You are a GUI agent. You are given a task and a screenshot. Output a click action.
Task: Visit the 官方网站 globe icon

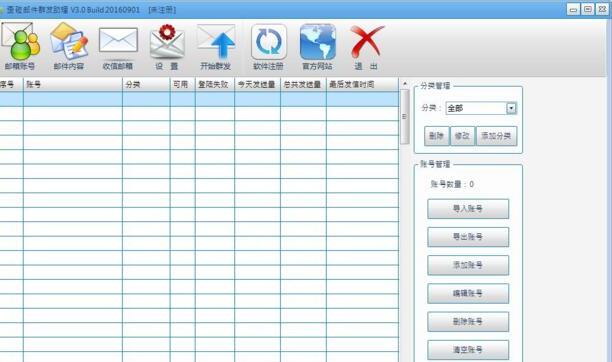(x=318, y=47)
